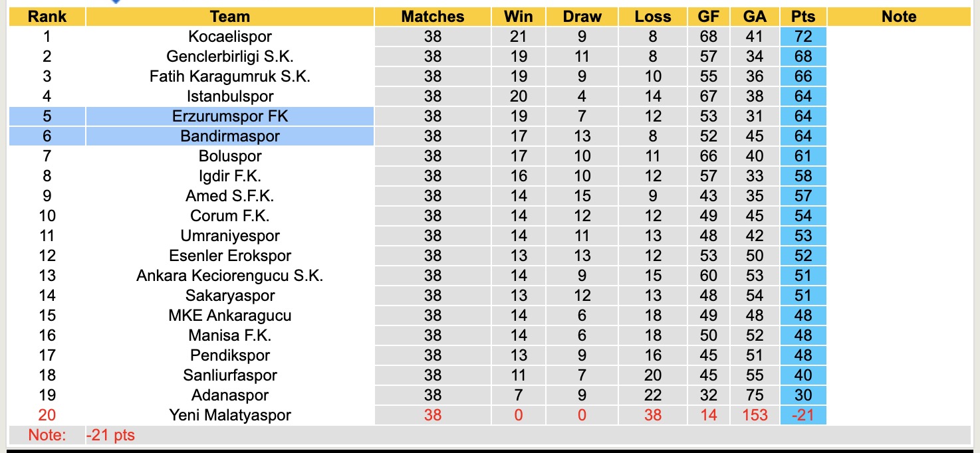Select Ankara Keciorengucu S.K. team entry
The width and height of the screenshot is (980, 453).
[x=230, y=276]
